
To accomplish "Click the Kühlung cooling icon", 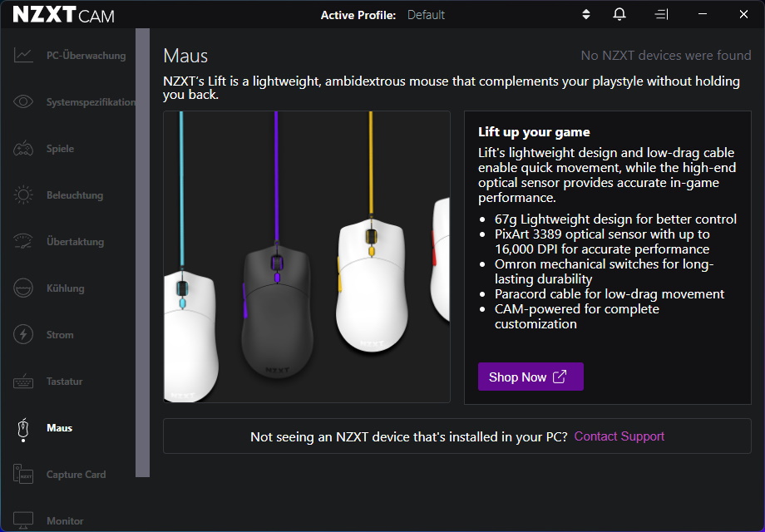I will point(22,288).
